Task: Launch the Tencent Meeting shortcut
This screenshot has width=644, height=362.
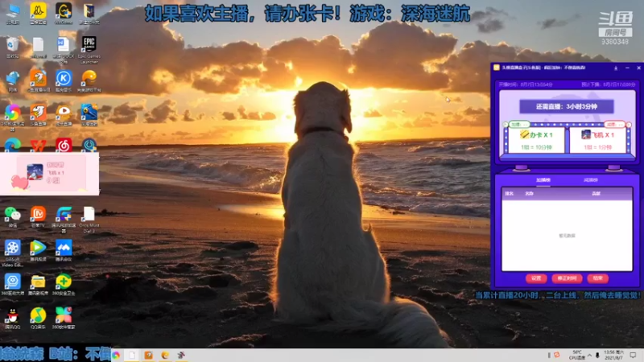Action: click(x=64, y=250)
